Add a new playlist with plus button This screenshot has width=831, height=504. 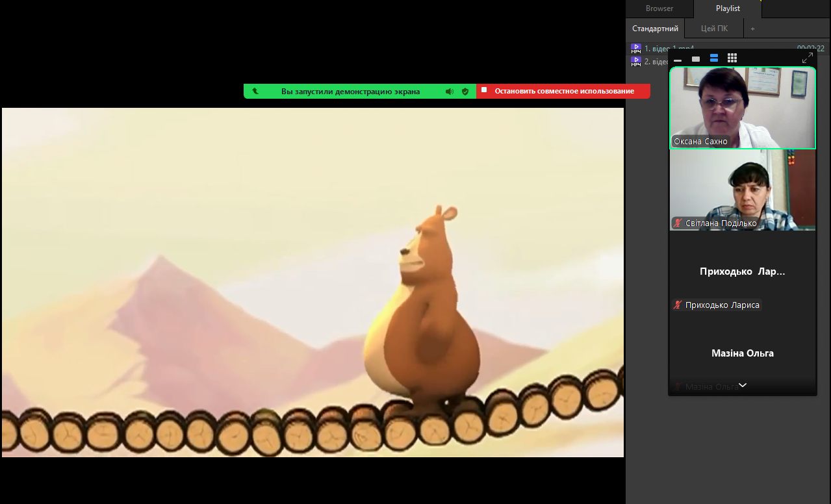click(753, 29)
